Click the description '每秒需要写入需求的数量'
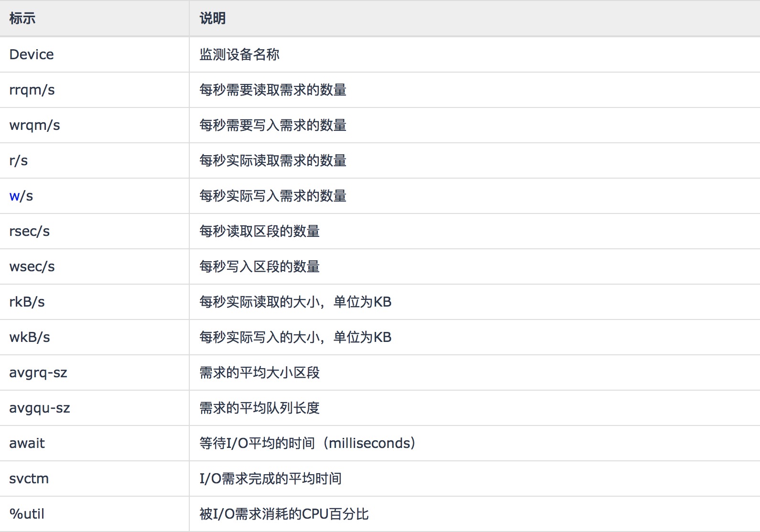The width and height of the screenshot is (760, 532). coord(273,125)
